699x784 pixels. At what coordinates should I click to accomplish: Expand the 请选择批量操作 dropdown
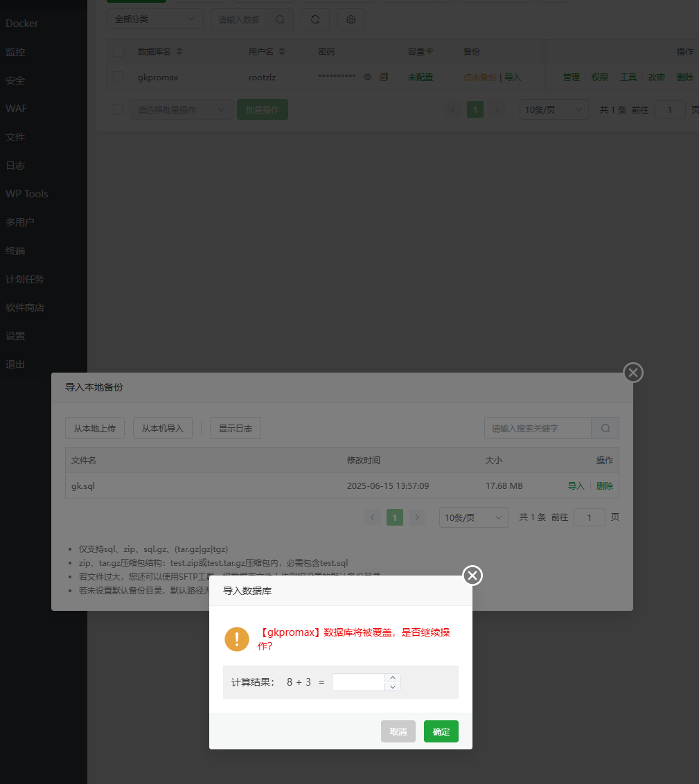coord(182,109)
